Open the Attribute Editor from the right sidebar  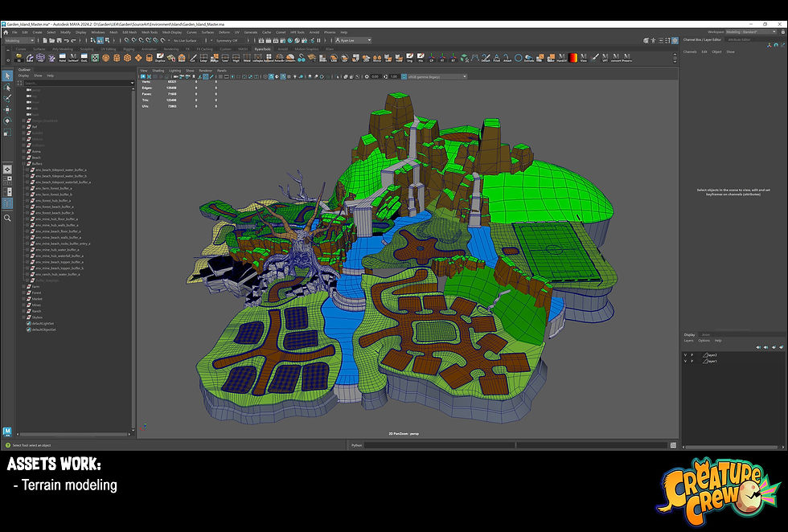coord(738,38)
